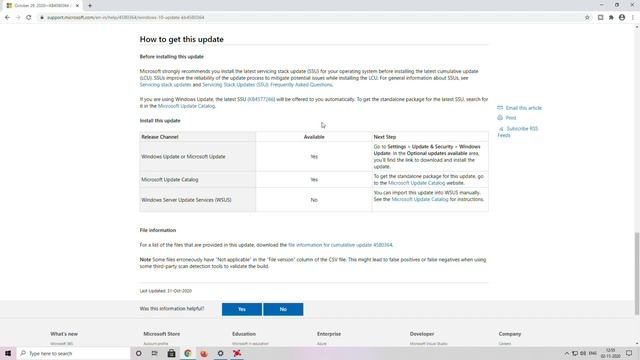This screenshot has width=640, height=360.
Task: Click the browser forward arrow
Action: (x=18, y=18)
